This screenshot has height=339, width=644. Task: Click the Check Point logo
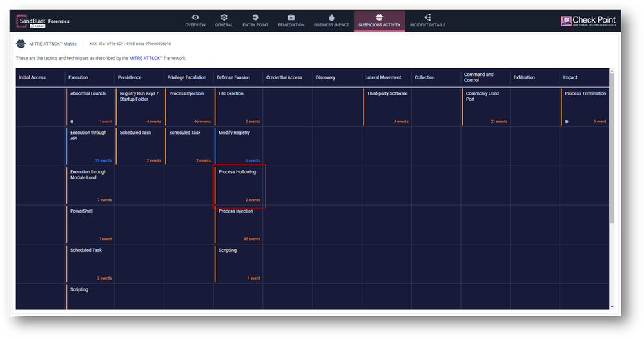pyautogui.click(x=588, y=21)
